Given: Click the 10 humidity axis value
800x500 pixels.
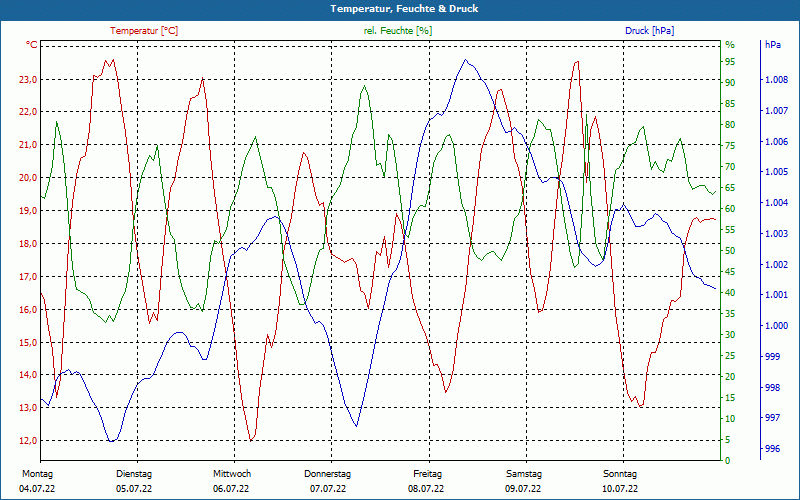Looking at the screenshot, I should (x=730, y=418).
